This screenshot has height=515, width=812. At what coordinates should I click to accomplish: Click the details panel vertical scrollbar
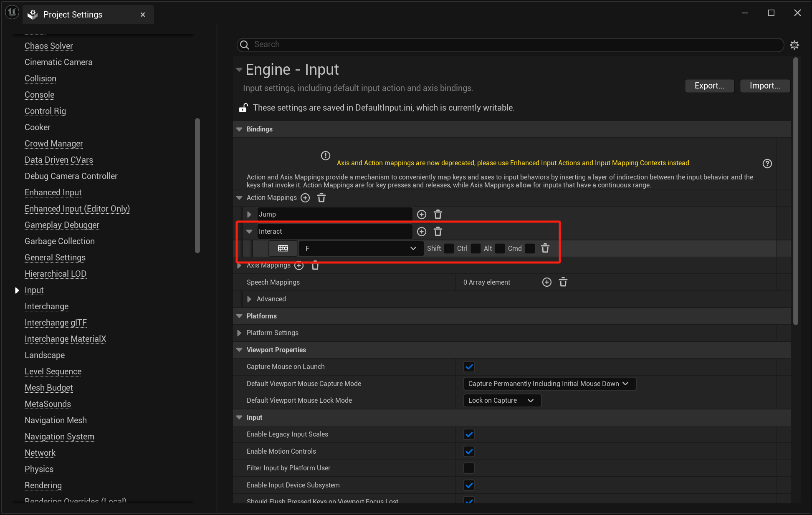point(796,191)
